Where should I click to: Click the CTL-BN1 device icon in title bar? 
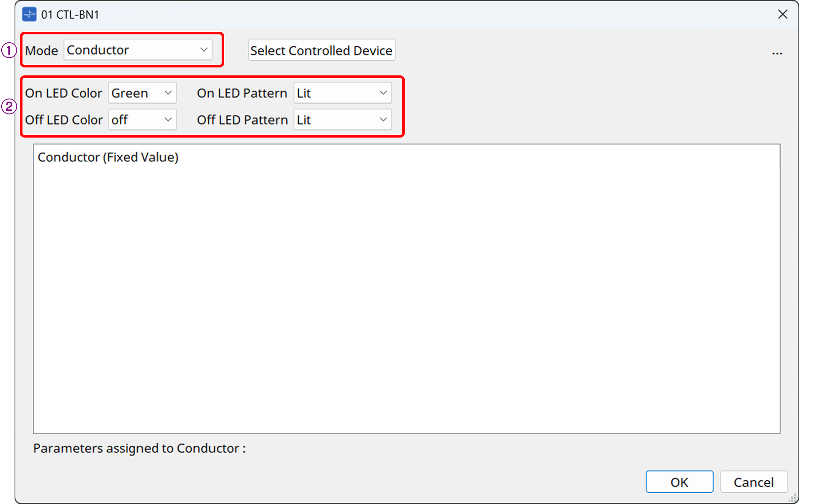click(x=29, y=14)
